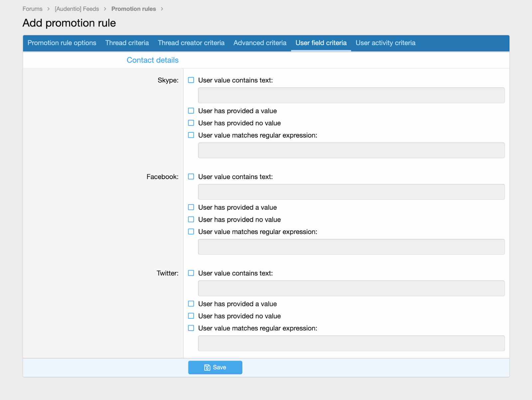Open the Promotion rule options tab

[x=62, y=43]
